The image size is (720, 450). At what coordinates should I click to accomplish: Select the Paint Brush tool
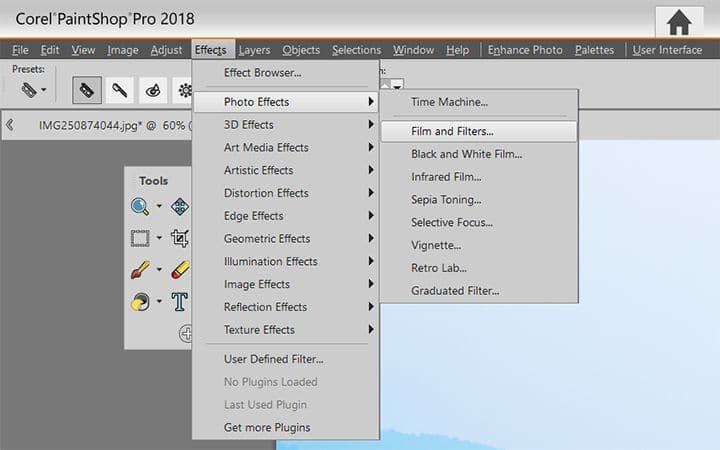(140, 270)
